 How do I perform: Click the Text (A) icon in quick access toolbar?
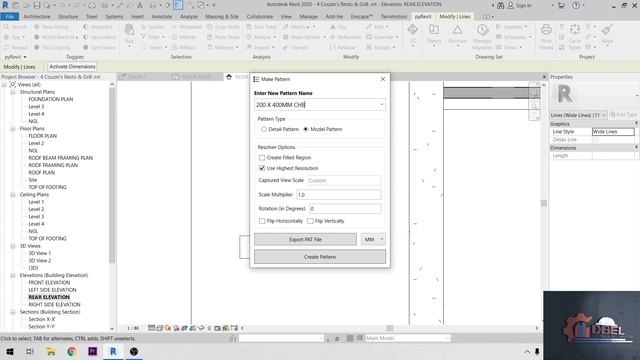[140, 5]
